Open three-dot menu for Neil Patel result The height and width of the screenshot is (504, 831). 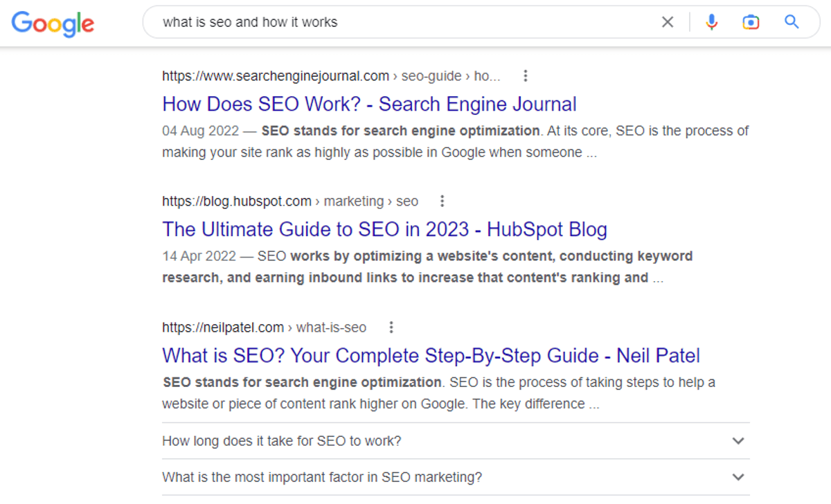coord(391,327)
